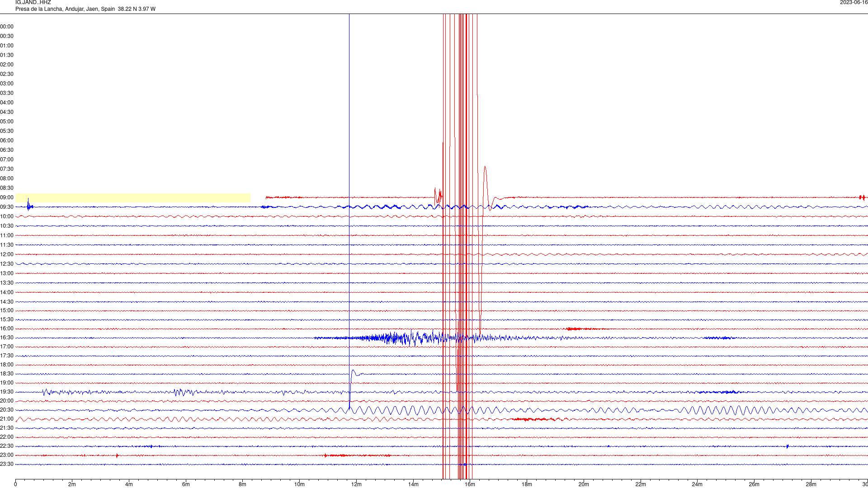The width and height of the screenshot is (868, 488).
Task: Select the station location text 'Presa de la Lancha'
Action: (x=39, y=9)
